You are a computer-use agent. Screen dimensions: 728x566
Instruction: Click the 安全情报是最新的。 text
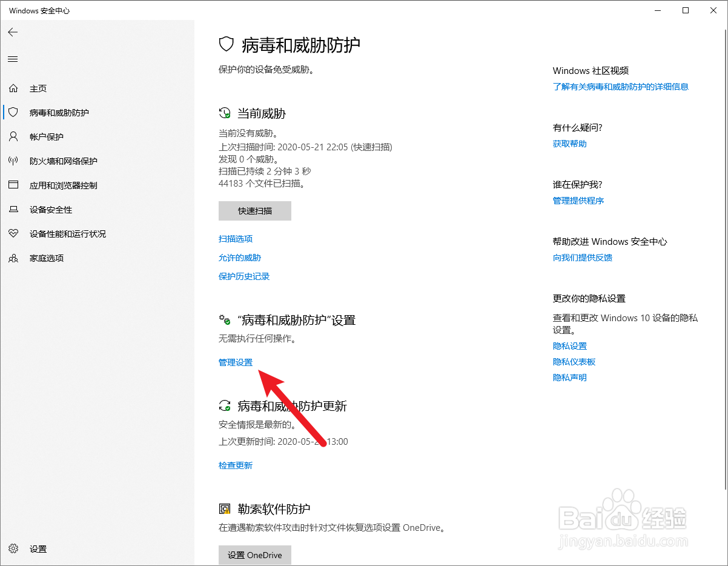coord(257,425)
